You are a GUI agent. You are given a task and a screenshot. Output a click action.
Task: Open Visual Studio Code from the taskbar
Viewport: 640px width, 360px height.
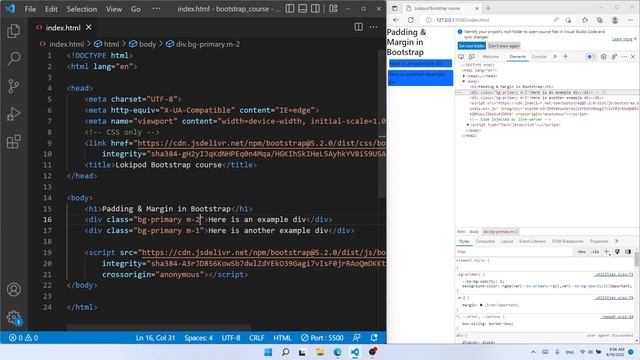click(355, 352)
